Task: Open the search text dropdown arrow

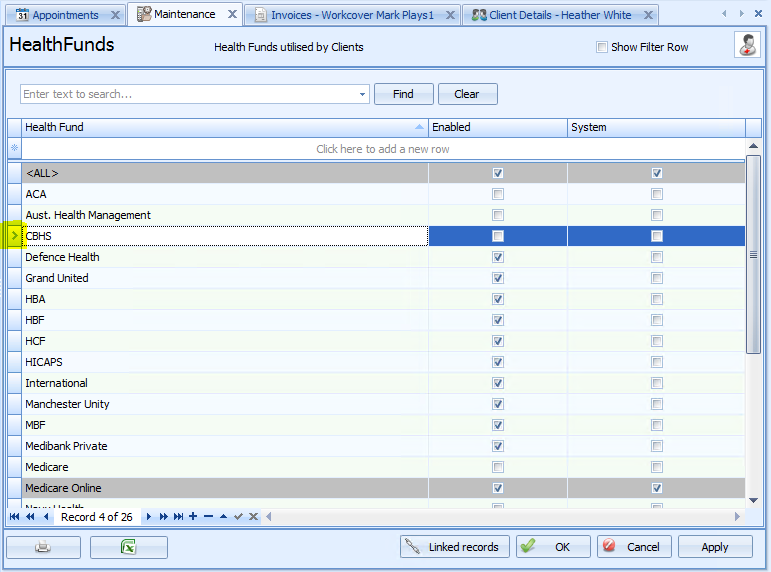Action: (x=362, y=94)
